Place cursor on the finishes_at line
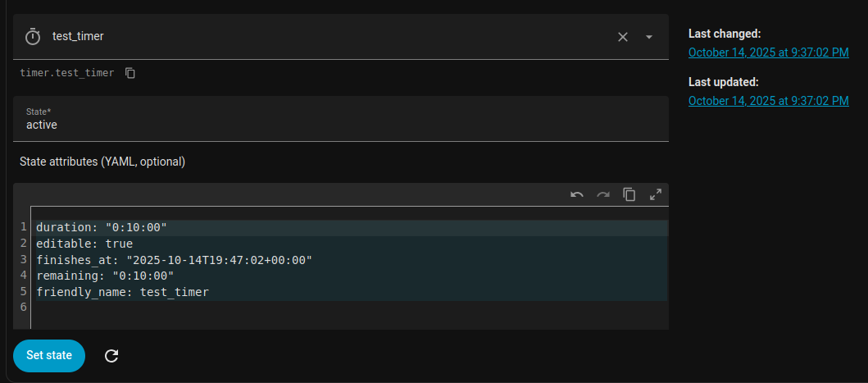This screenshot has width=868, height=383. tap(174, 259)
